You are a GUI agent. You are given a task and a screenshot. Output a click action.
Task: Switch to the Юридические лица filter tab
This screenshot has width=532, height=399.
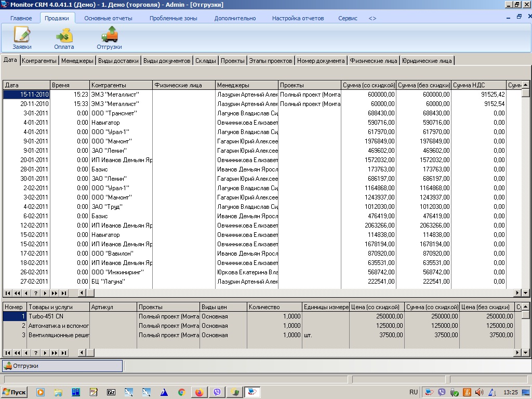click(x=427, y=61)
